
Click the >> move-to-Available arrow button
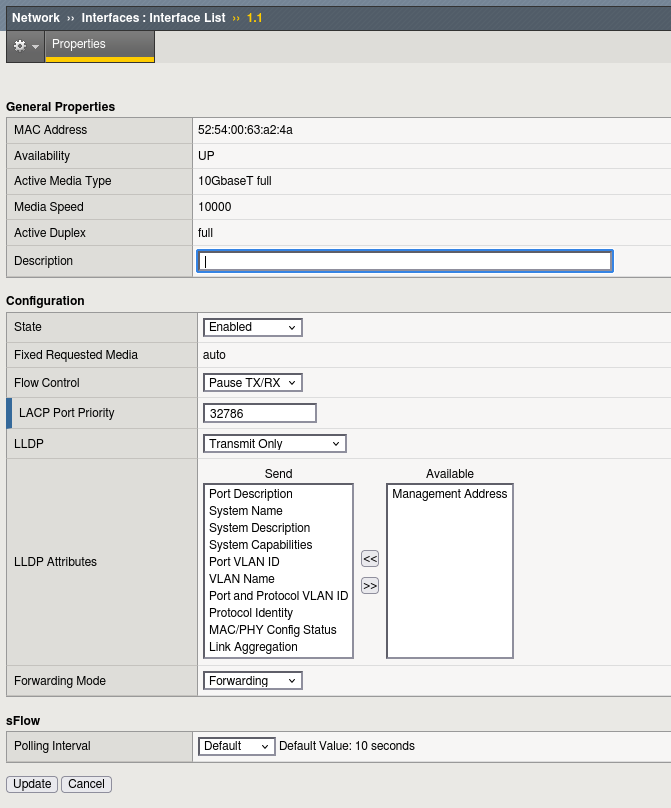tap(369, 585)
